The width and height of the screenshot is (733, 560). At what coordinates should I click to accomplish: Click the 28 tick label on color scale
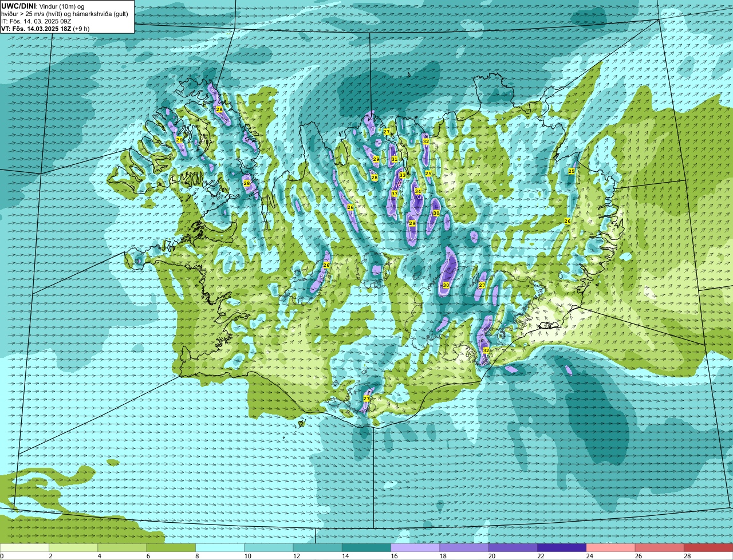687,556
